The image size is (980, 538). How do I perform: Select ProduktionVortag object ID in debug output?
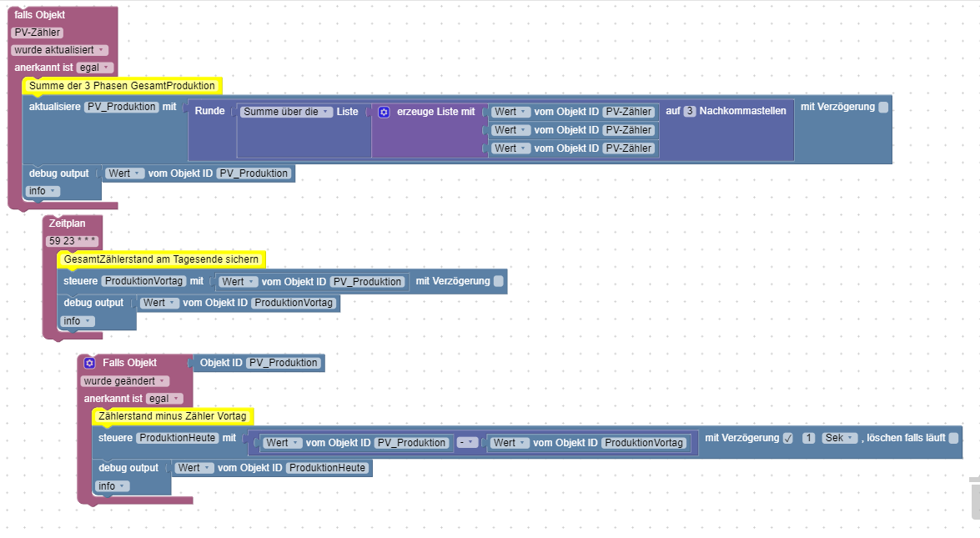pyautogui.click(x=294, y=303)
